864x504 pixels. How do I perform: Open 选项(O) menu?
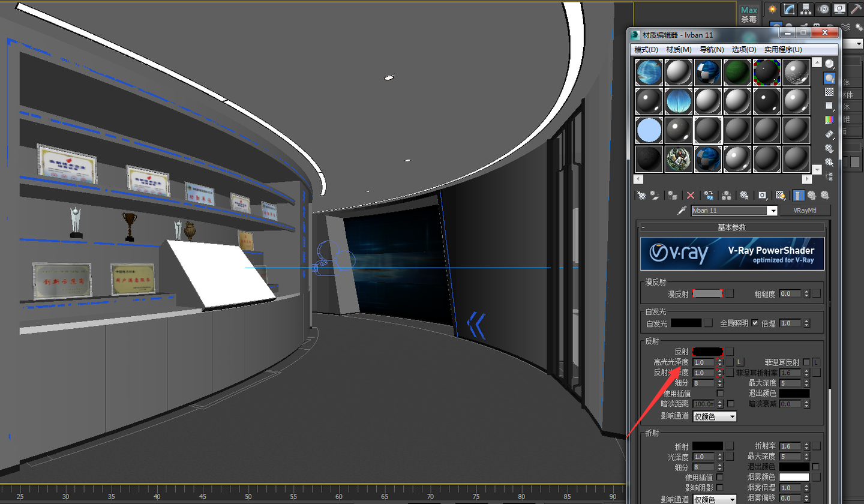(744, 49)
